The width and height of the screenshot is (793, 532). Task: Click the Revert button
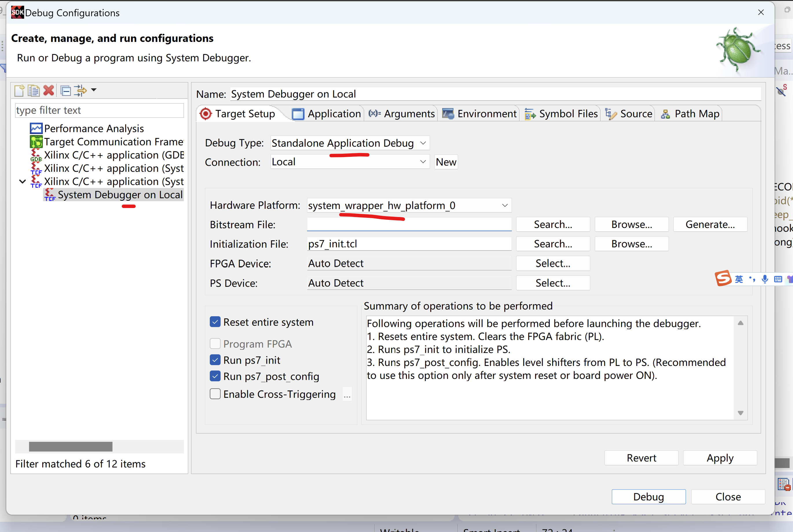coord(641,458)
